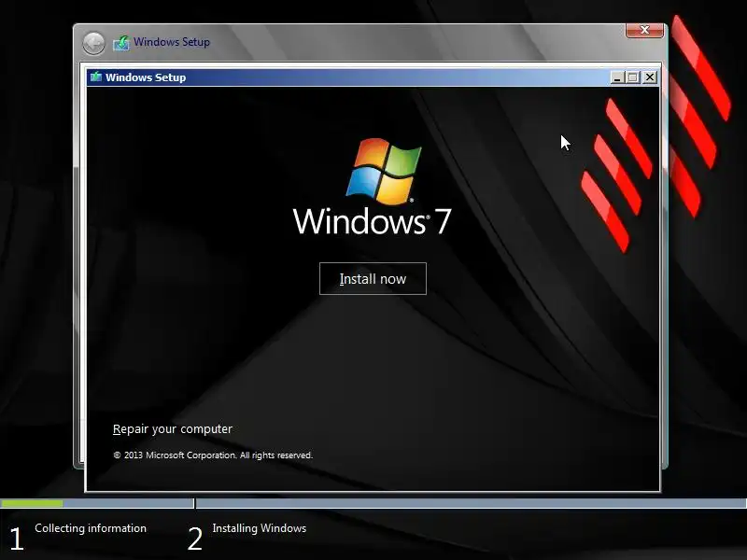
Task: Click the Installing Windows step label
Action: coord(260,528)
